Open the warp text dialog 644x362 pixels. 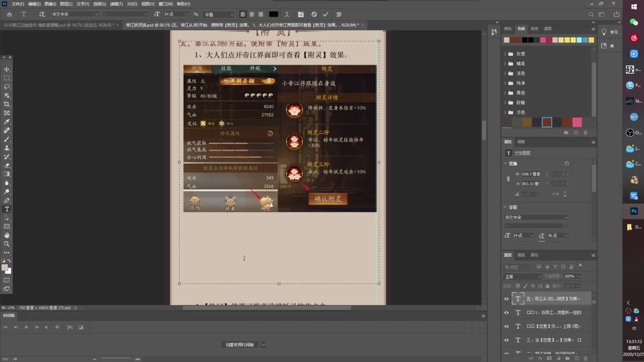(288, 14)
